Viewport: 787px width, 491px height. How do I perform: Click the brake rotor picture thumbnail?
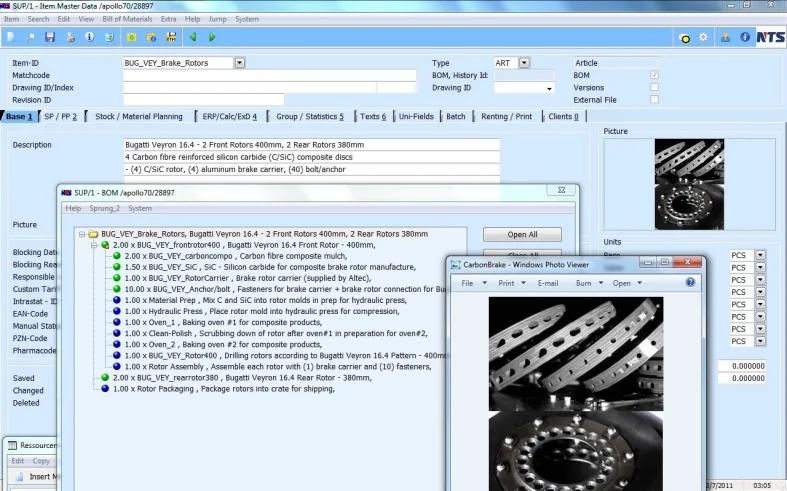(x=689, y=184)
